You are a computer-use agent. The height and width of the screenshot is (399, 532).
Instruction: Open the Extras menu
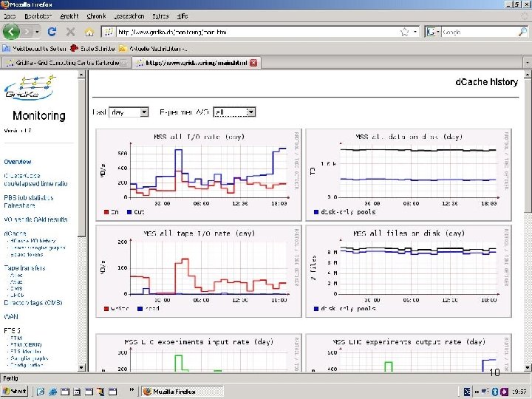click(160, 16)
